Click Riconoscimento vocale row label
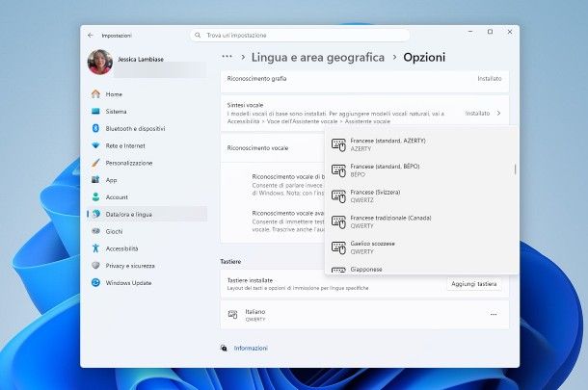The width and height of the screenshot is (588, 390). (257, 148)
